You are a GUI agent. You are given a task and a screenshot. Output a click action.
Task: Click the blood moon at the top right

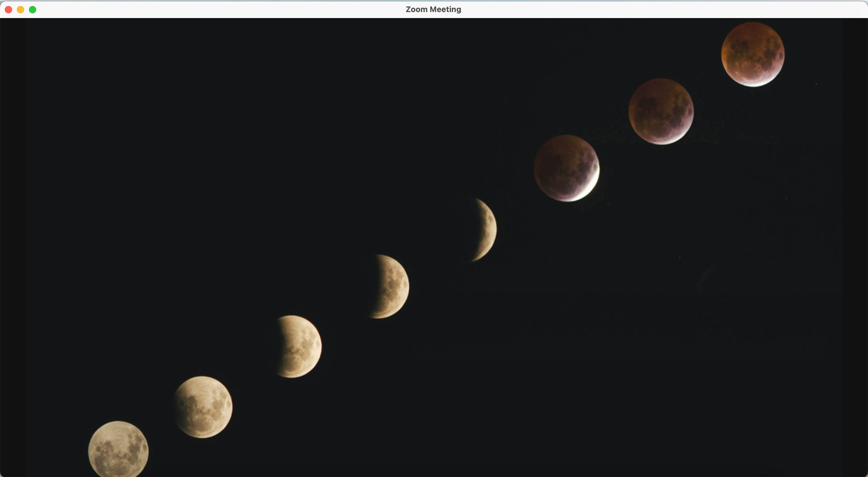pos(752,55)
